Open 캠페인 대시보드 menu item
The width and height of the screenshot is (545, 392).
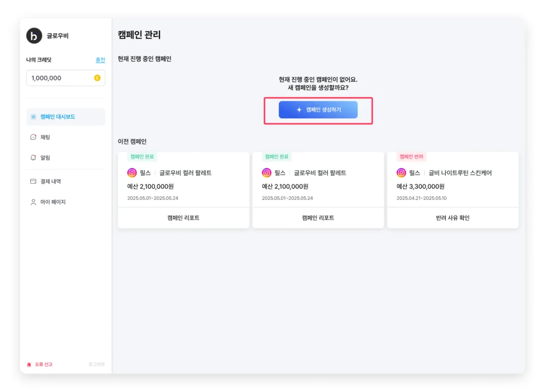(66, 117)
